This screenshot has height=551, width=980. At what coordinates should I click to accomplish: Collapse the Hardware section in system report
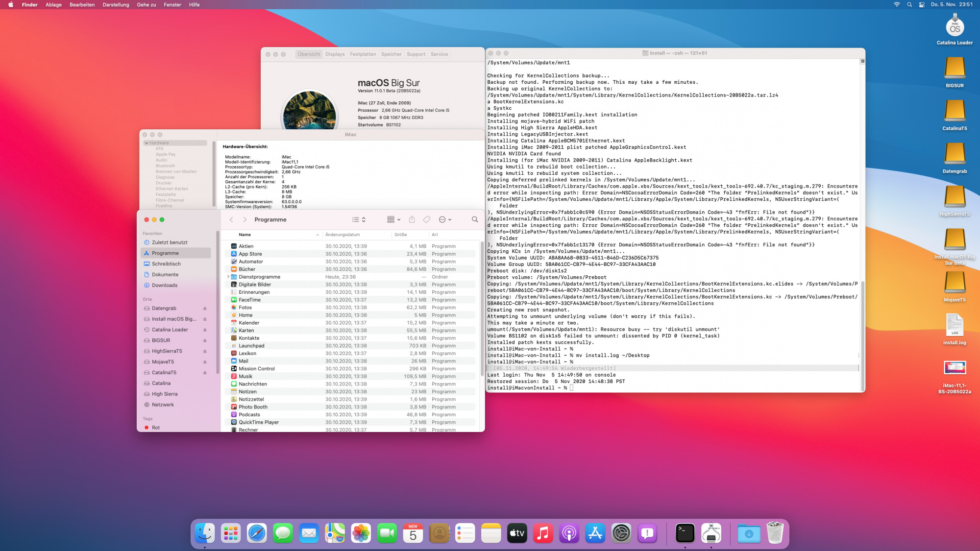[x=147, y=143]
